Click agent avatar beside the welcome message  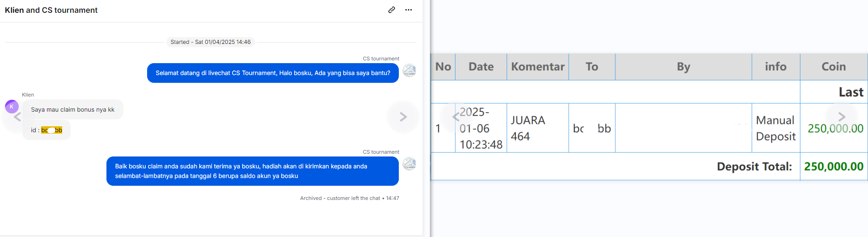point(409,70)
